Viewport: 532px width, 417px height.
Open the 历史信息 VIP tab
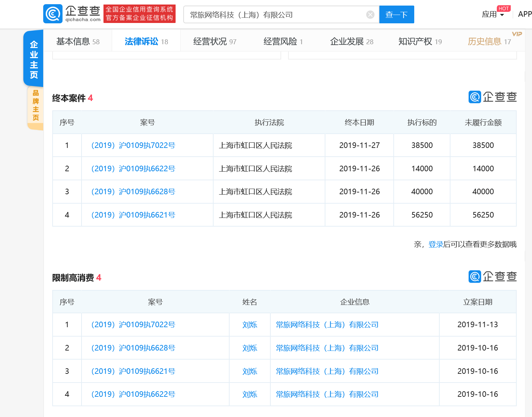[x=489, y=41]
